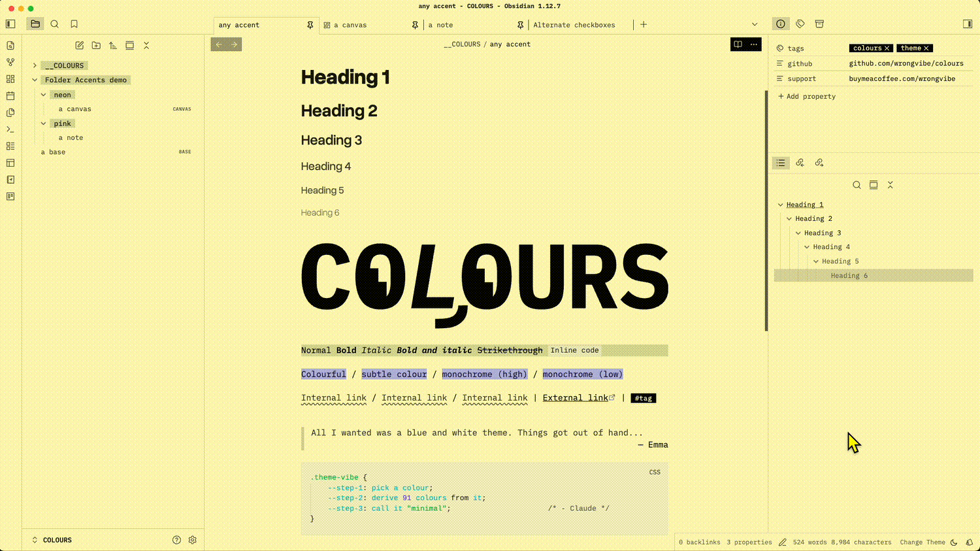Switch to the 'any accent' tab
The height and width of the screenshot is (551, 980).
pos(239,25)
